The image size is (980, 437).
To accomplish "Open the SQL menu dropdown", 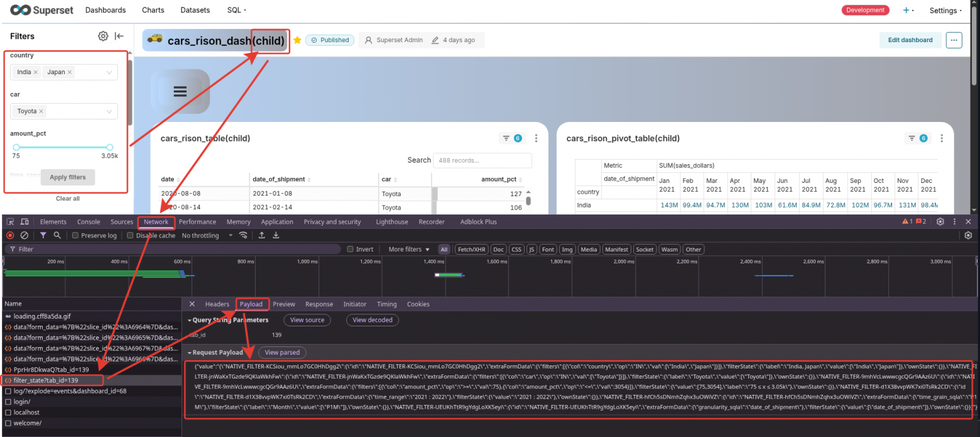I will [x=236, y=10].
